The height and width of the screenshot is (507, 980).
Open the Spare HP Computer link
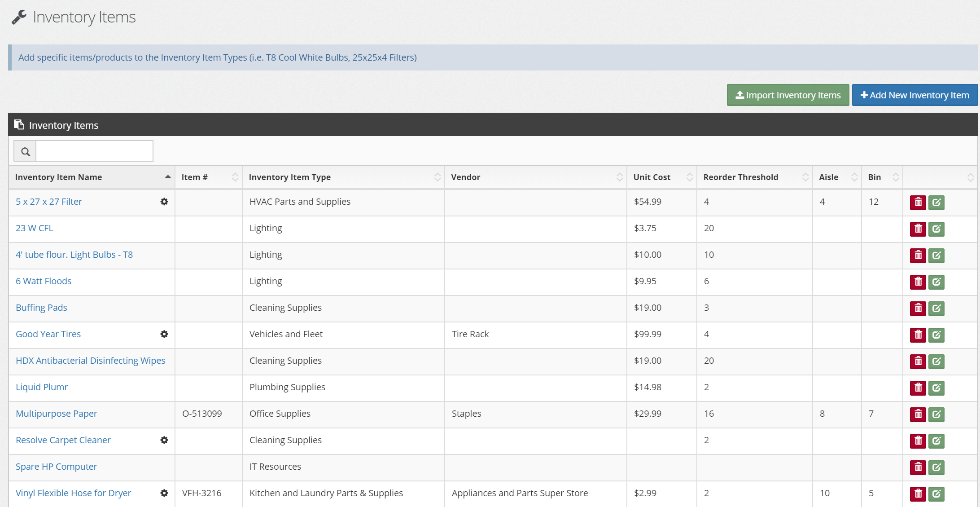click(57, 467)
